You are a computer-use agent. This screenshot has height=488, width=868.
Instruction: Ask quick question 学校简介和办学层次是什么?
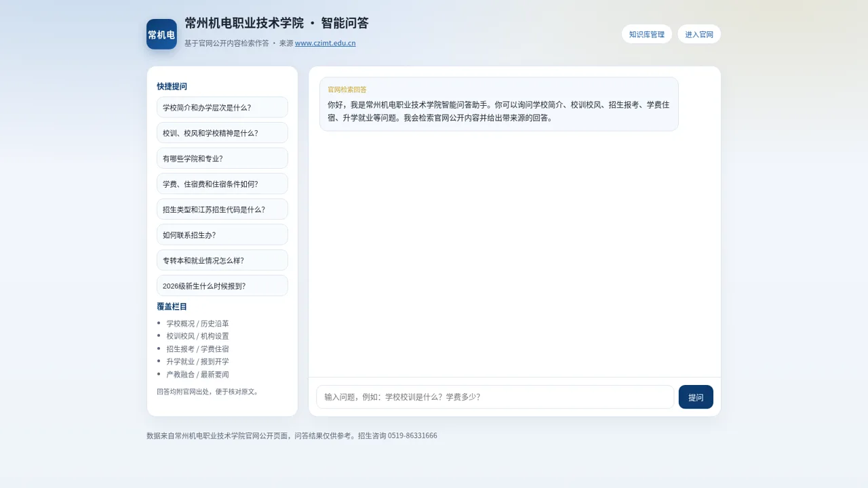[222, 107]
